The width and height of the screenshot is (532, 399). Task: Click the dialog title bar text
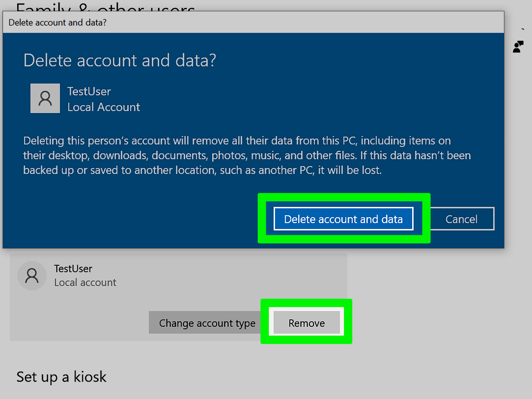pos(58,23)
